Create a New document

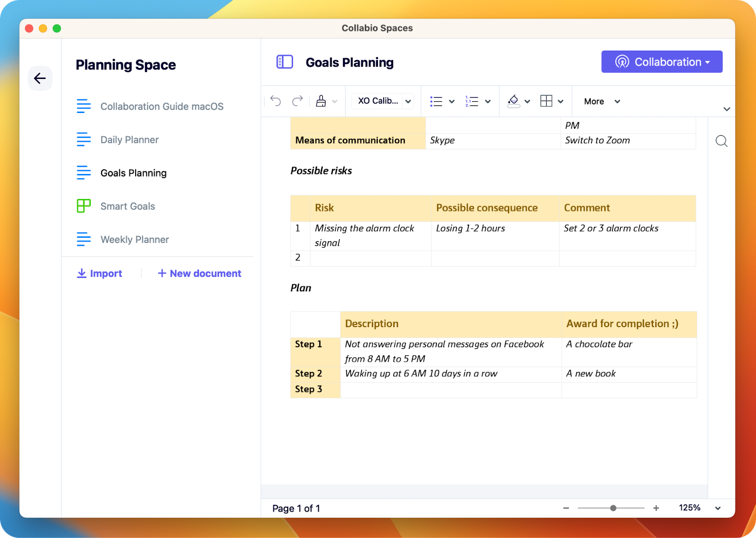pos(199,273)
